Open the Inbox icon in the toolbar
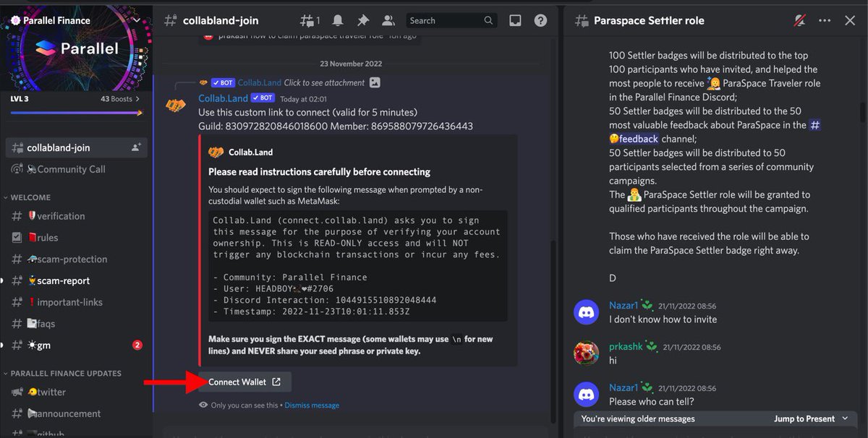868x438 pixels. click(x=515, y=20)
